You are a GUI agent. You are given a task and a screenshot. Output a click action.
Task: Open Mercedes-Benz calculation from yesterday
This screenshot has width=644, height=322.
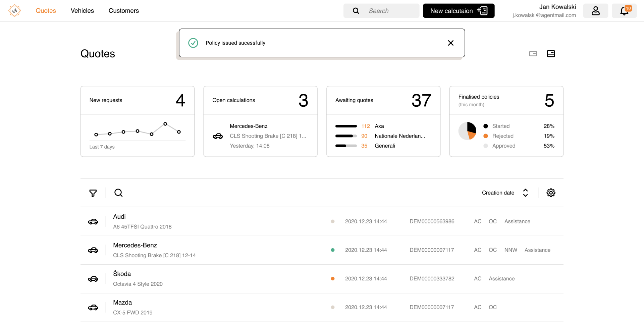click(x=260, y=136)
